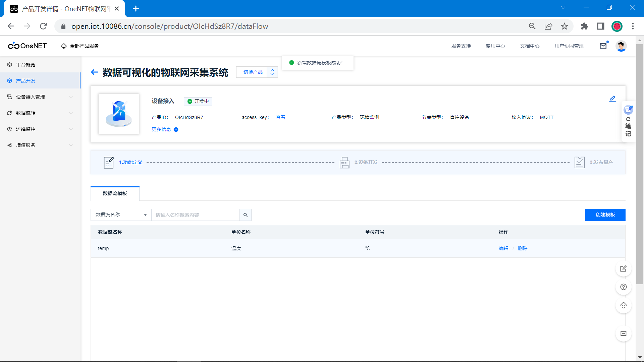The width and height of the screenshot is (644, 362).
Task: Open the mail notifications icon
Action: click(603, 46)
